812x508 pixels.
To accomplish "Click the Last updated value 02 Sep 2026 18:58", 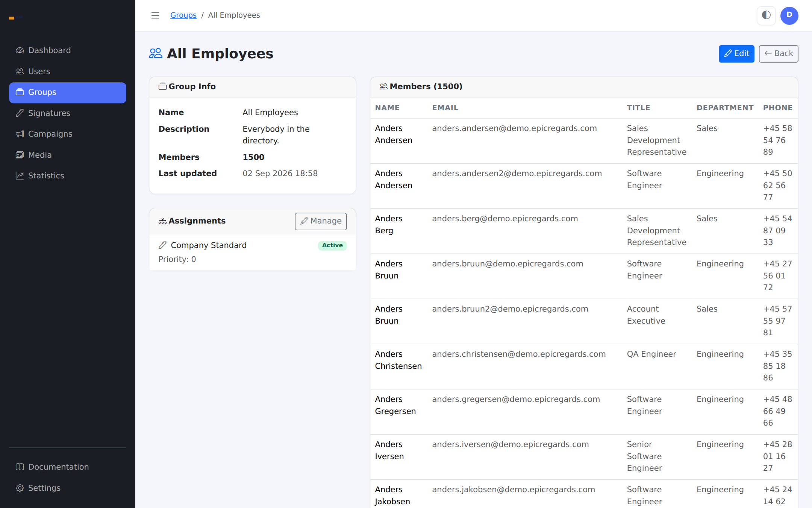I will pyautogui.click(x=280, y=173).
